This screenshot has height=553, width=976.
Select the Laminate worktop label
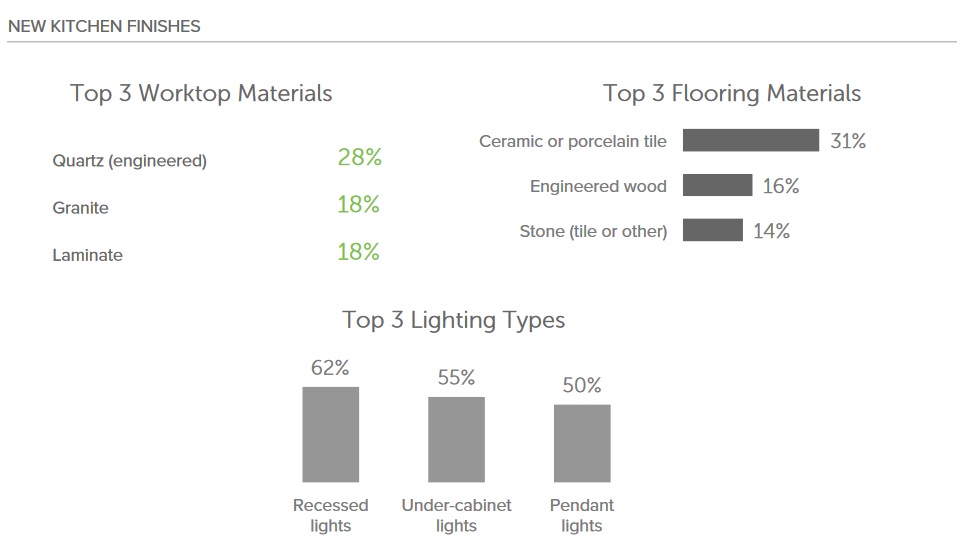88,255
